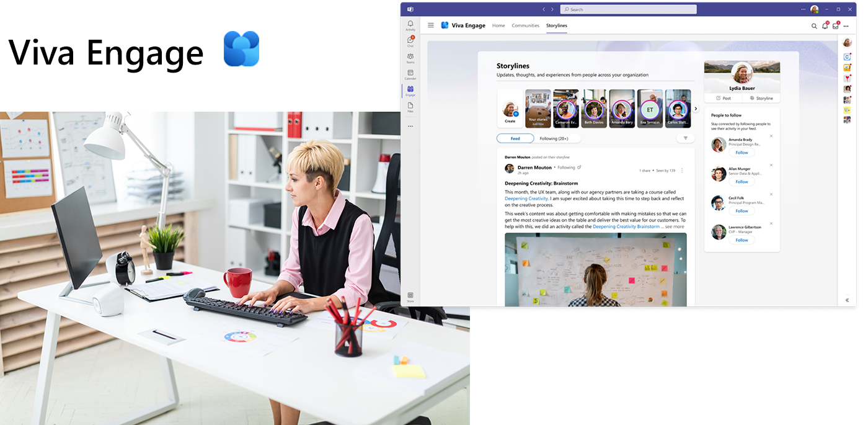Image resolution: width=868 pixels, height=425 pixels.
Task: Open the profile avatar in the title bar
Action: 815,9
